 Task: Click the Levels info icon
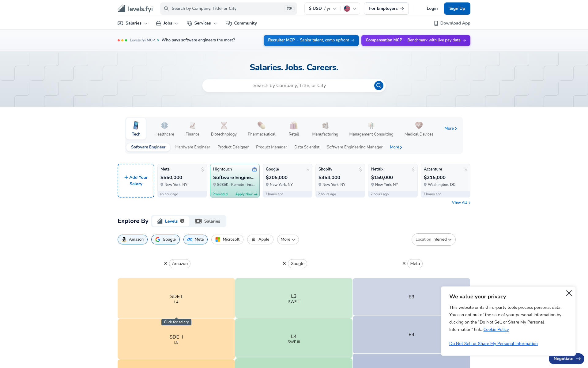pos(182,221)
